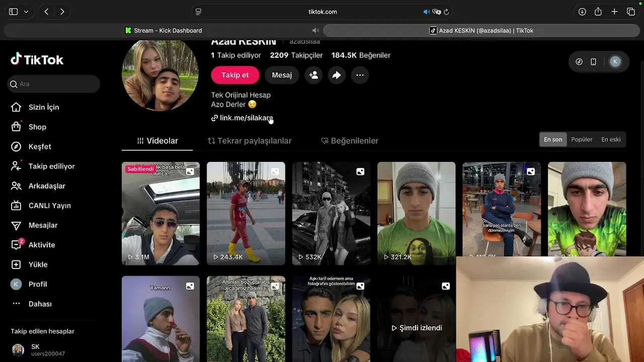Go to Keşfet in sidebar

[x=31, y=146]
